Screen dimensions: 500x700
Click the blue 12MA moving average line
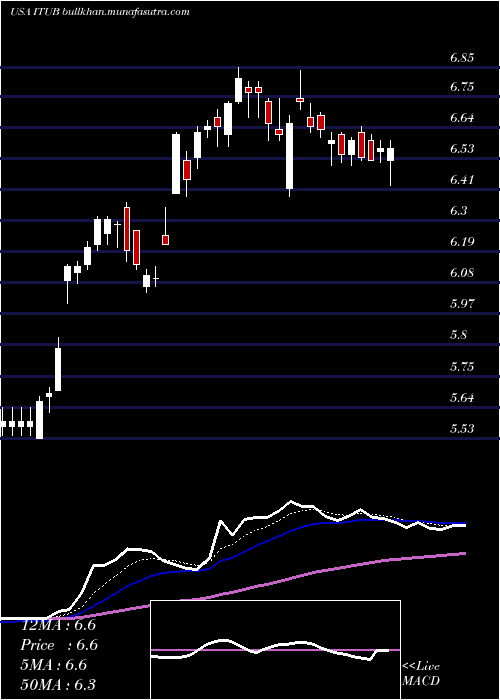268,540
